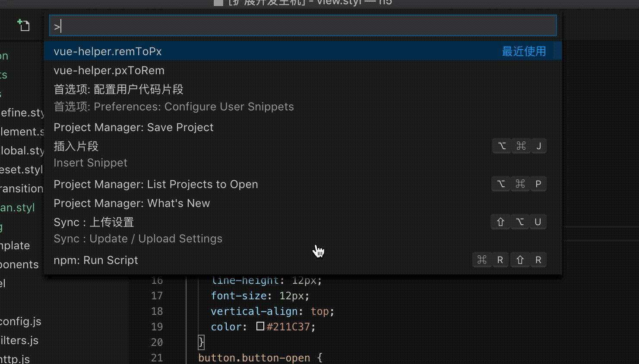
Task: Open the file ending in ttp.js
Action: click(15, 359)
